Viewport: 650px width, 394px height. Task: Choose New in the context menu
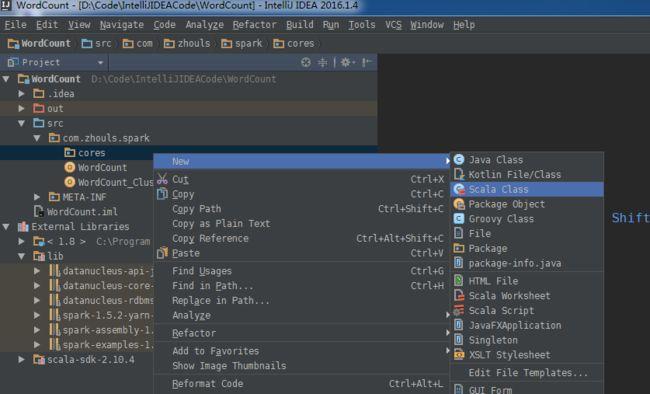click(302, 161)
